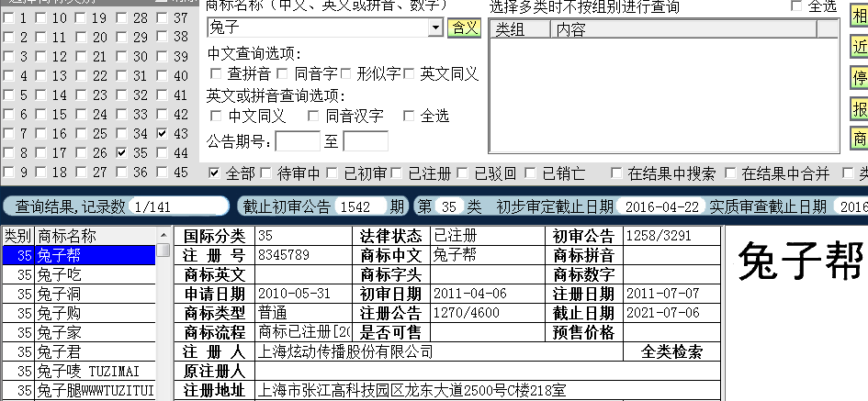The width and height of the screenshot is (868, 401).
Task: Tick 全选 checkbox next to multi-class query note
Action: tap(796, 6)
